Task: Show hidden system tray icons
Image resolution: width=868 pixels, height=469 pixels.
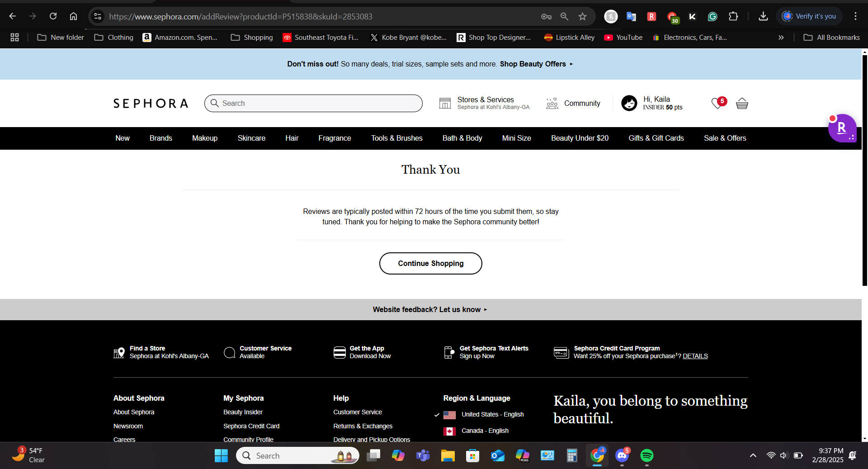Action: (753, 455)
